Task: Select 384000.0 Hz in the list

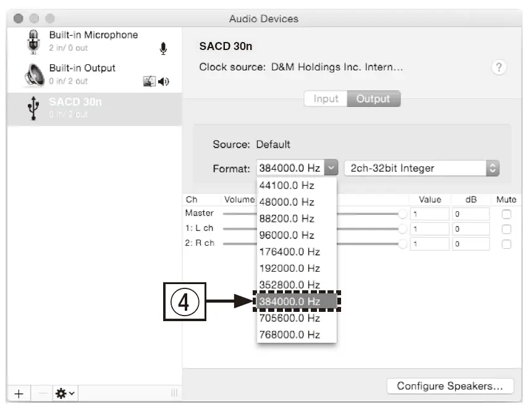Action: pyautogui.click(x=297, y=301)
